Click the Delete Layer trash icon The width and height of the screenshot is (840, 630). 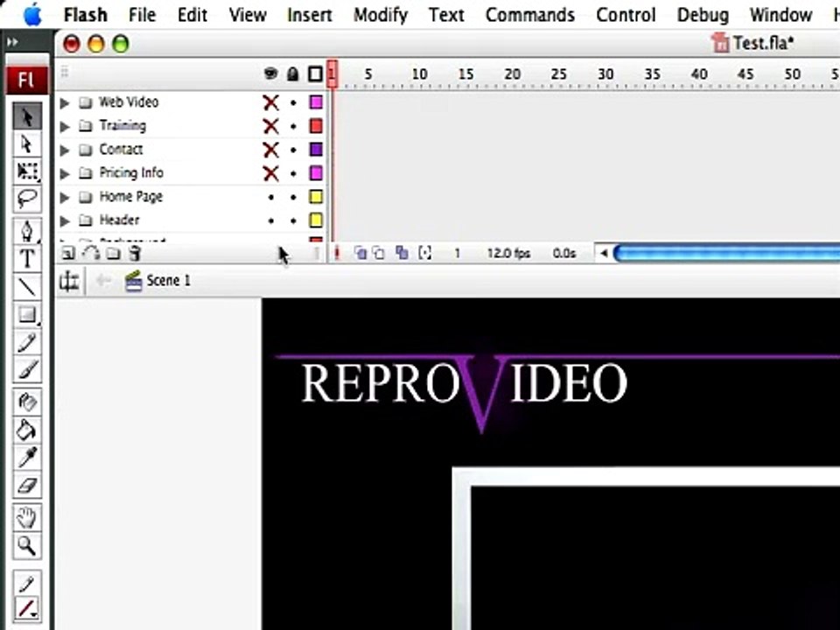[135, 253]
